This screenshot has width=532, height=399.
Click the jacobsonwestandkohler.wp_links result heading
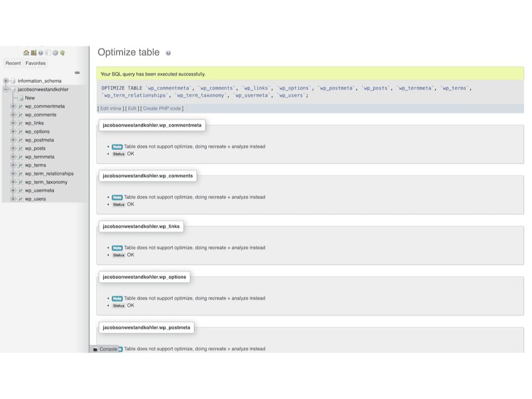(x=141, y=226)
